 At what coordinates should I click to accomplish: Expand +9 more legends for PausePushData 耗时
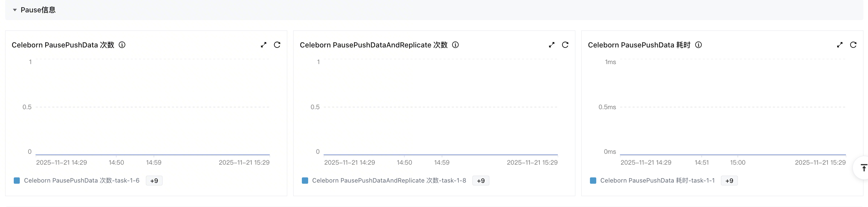(729, 181)
